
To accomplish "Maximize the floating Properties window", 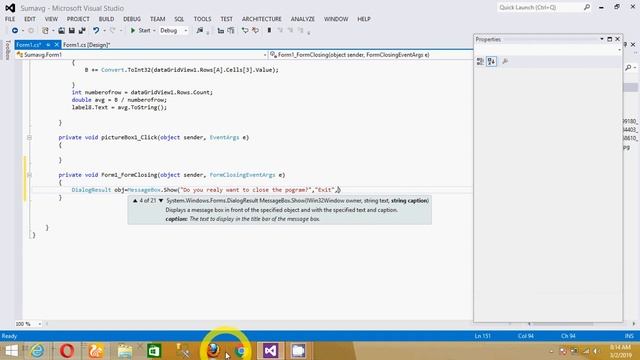I will [x=610, y=39].
